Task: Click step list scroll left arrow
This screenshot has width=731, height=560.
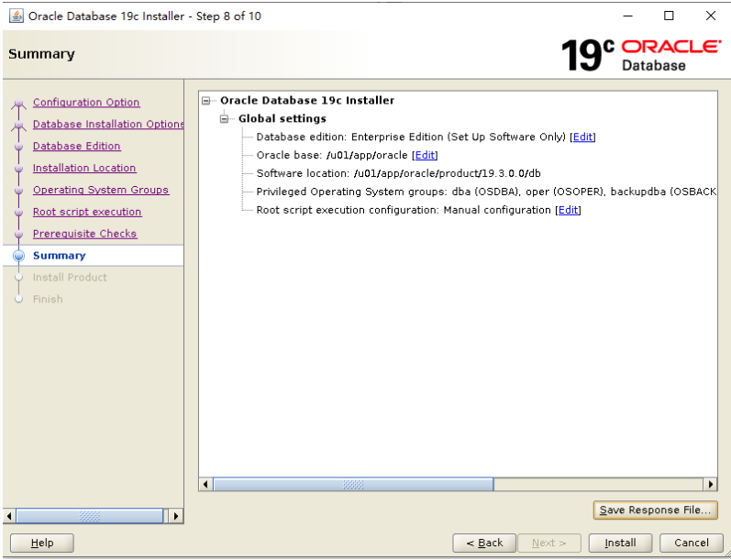Action: 9,516
